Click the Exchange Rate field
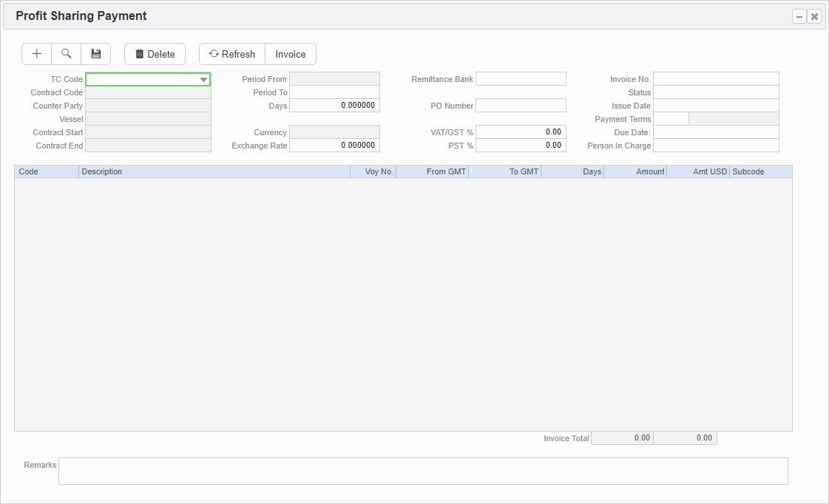The image size is (829, 504). 334,145
